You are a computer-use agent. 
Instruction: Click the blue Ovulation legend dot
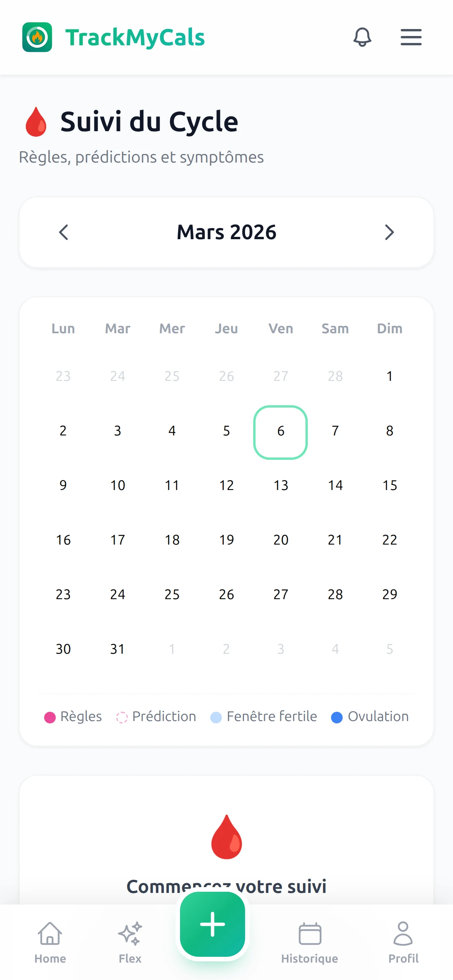(337, 717)
